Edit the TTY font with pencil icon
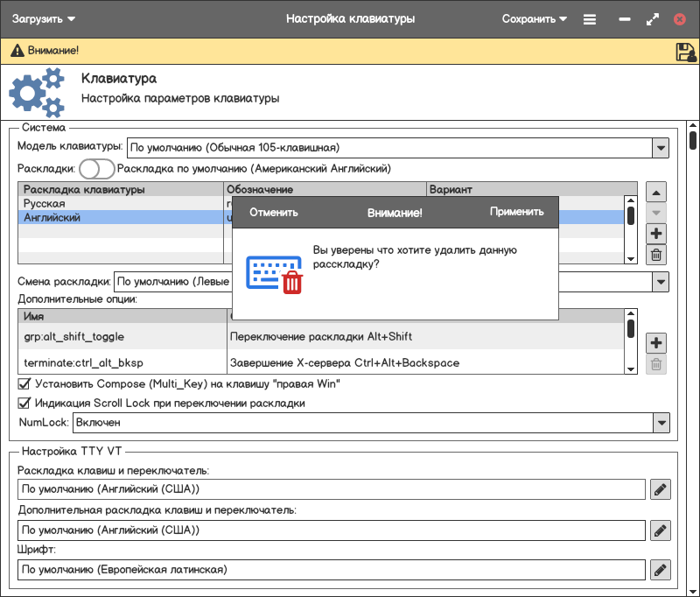The height and width of the screenshot is (597, 700). coord(661,570)
